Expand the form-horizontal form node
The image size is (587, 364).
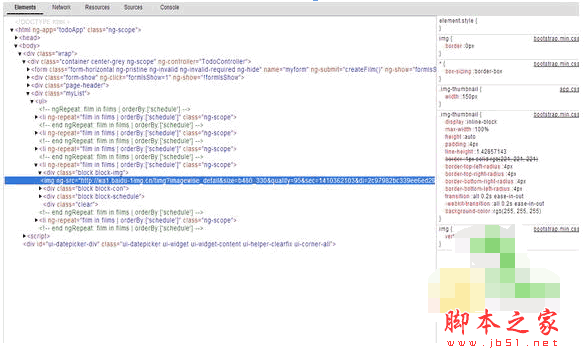pyautogui.click(x=28, y=70)
